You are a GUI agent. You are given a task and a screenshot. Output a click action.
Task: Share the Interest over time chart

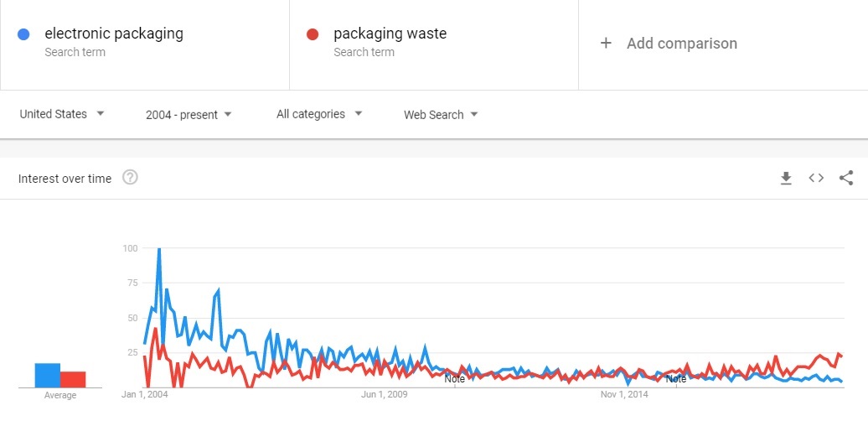[x=846, y=178]
